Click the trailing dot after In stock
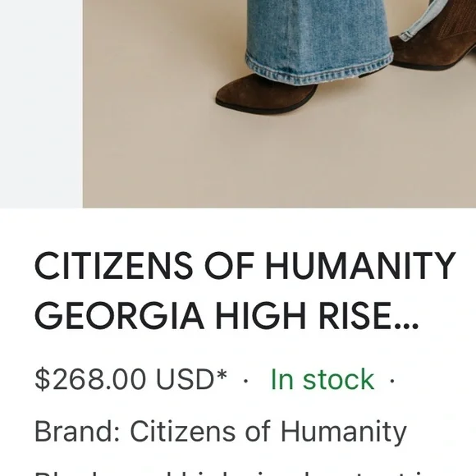476x476 pixels. [x=392, y=380]
